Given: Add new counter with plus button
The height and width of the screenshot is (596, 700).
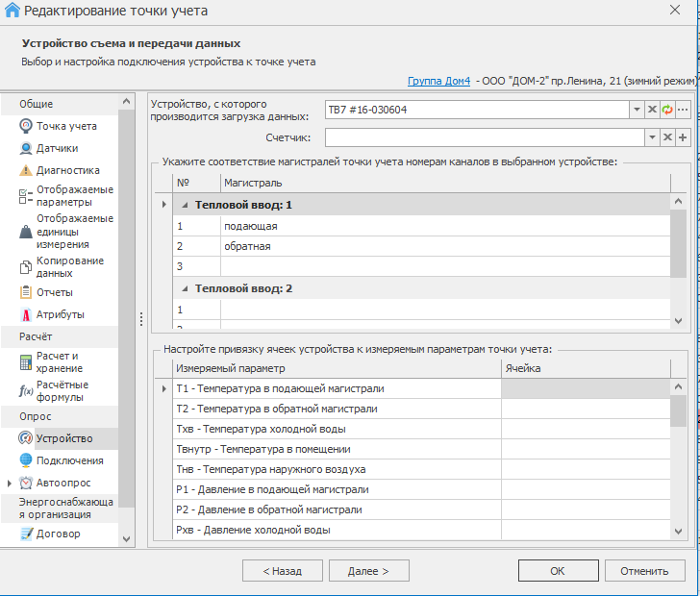Looking at the screenshot, I should [683, 137].
